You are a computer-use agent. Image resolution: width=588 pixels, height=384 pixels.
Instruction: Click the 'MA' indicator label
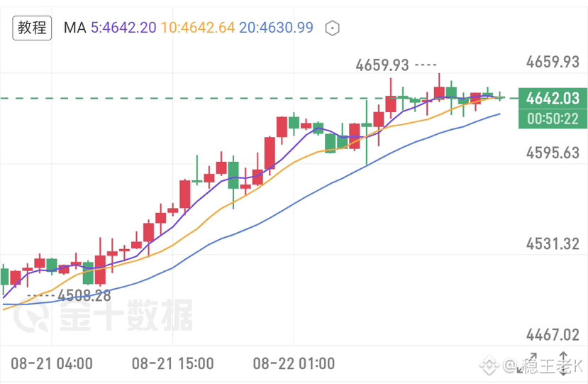click(x=75, y=28)
